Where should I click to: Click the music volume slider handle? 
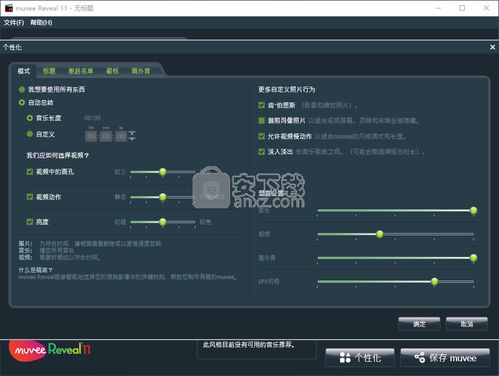click(x=473, y=210)
